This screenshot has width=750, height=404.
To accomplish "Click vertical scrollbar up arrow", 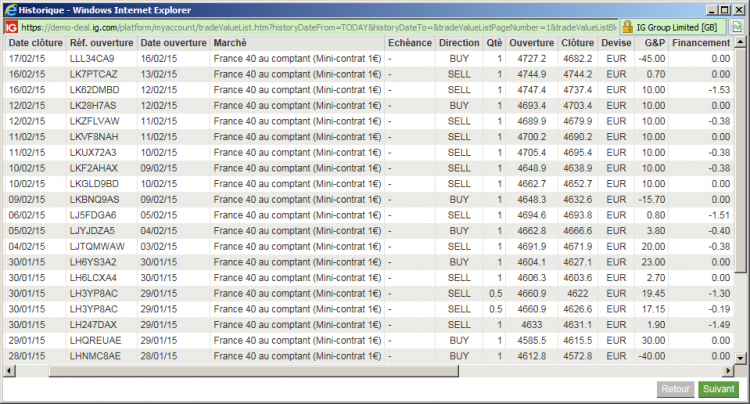I will [x=740, y=43].
